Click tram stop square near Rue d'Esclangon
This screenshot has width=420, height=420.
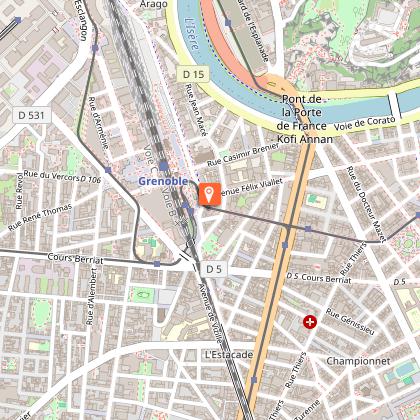[95, 48]
